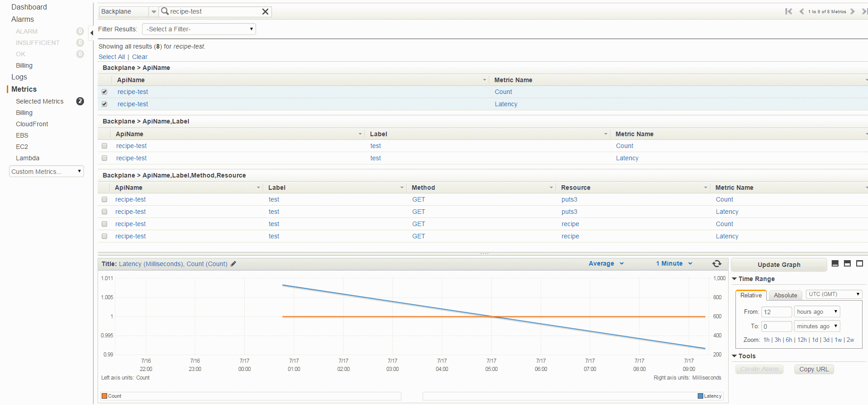The height and width of the screenshot is (405, 868).
Task: Open Lambda metrics in the sidebar
Action: tap(28, 158)
